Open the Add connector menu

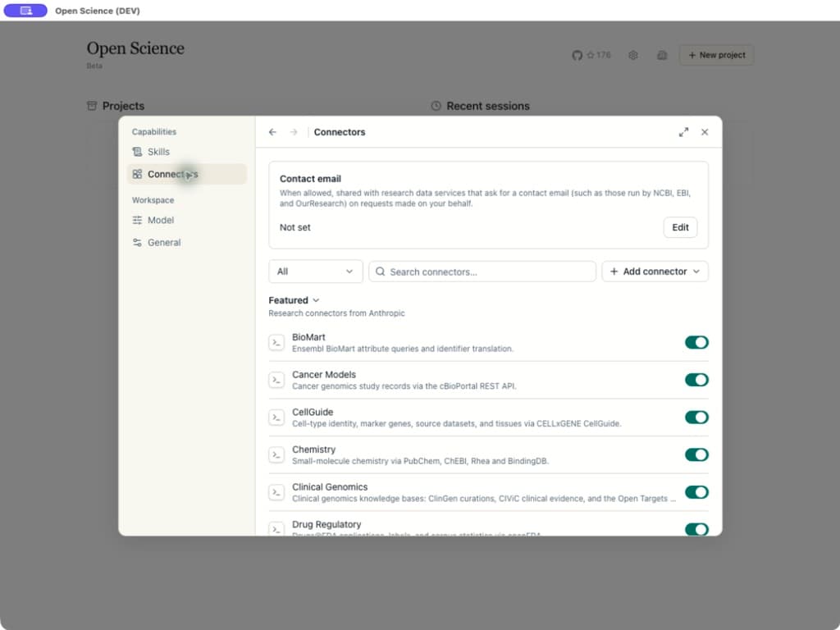pos(655,272)
